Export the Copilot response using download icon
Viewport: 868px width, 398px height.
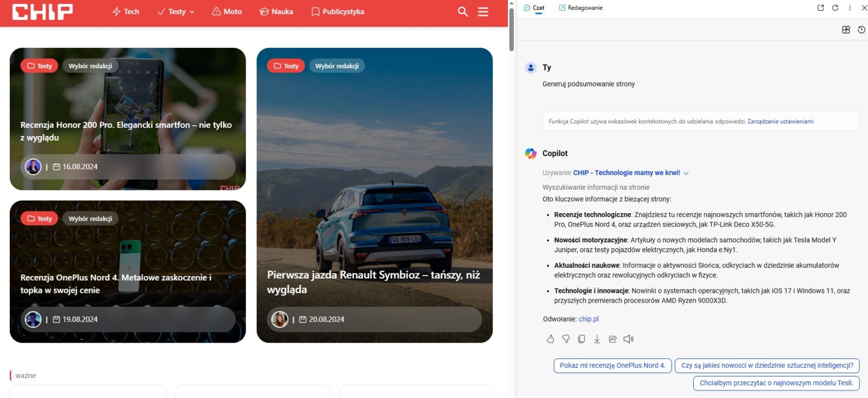597,339
